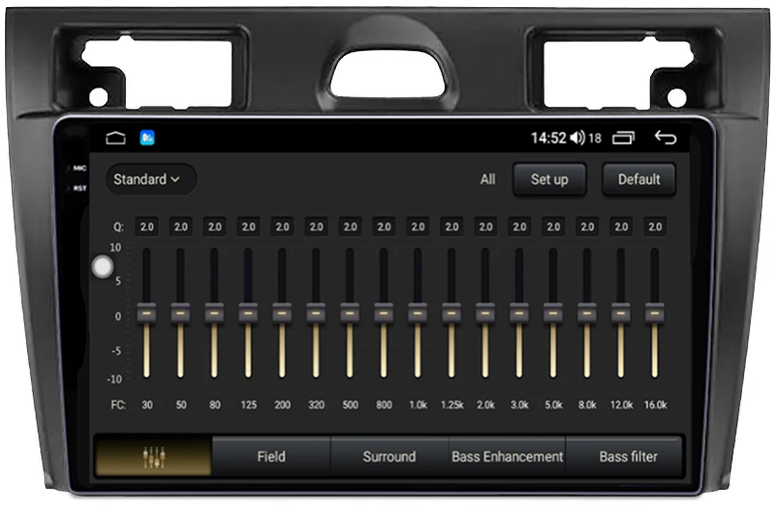
Task: Click the 8.0k band slider
Action: point(587,313)
